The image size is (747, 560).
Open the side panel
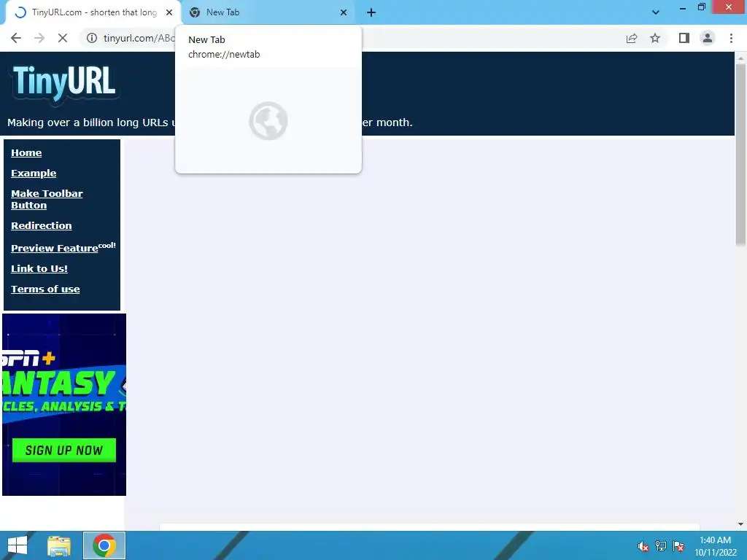[x=684, y=38]
